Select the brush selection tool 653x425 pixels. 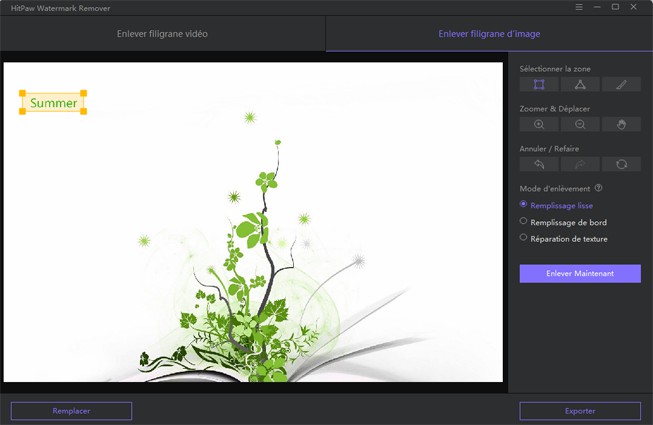coord(621,85)
